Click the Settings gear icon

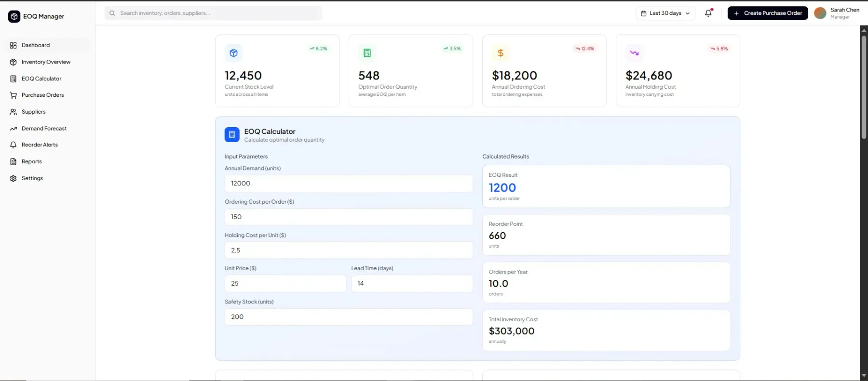(14, 178)
